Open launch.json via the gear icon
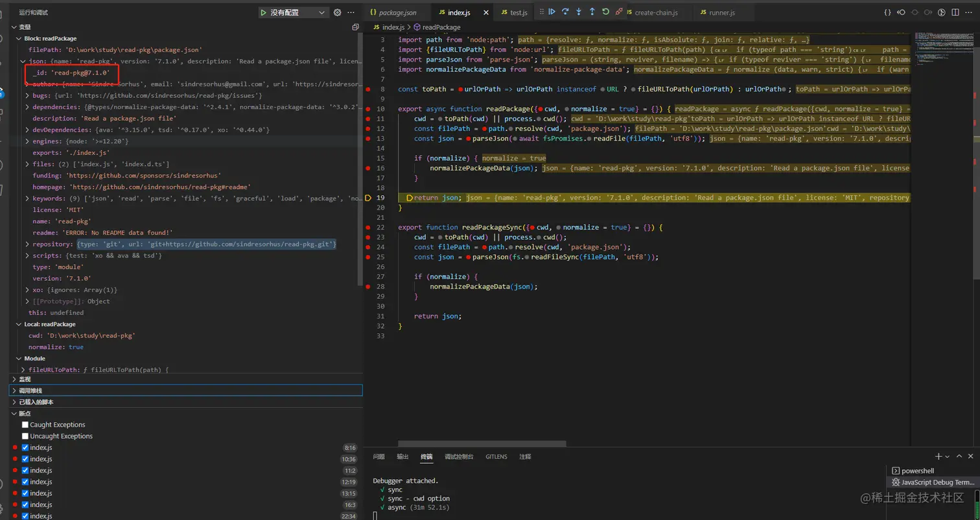 click(337, 12)
